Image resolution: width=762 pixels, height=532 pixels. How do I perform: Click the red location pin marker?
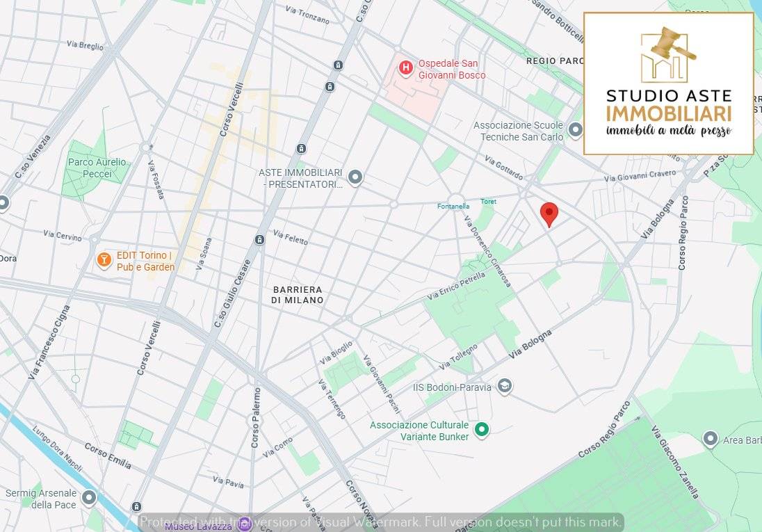tap(549, 214)
